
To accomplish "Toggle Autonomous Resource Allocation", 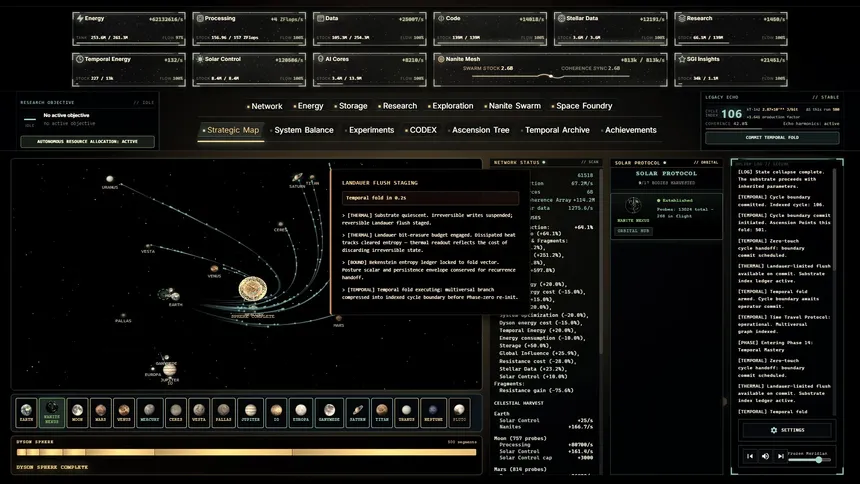I will [x=87, y=142].
